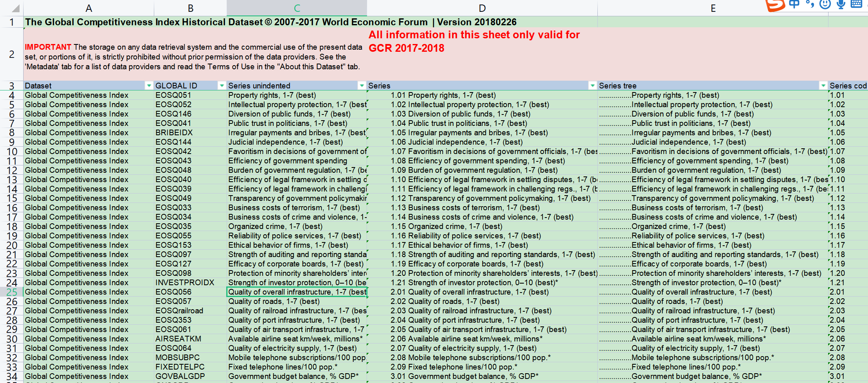Click the 'Series unindented' header cell

[297, 86]
